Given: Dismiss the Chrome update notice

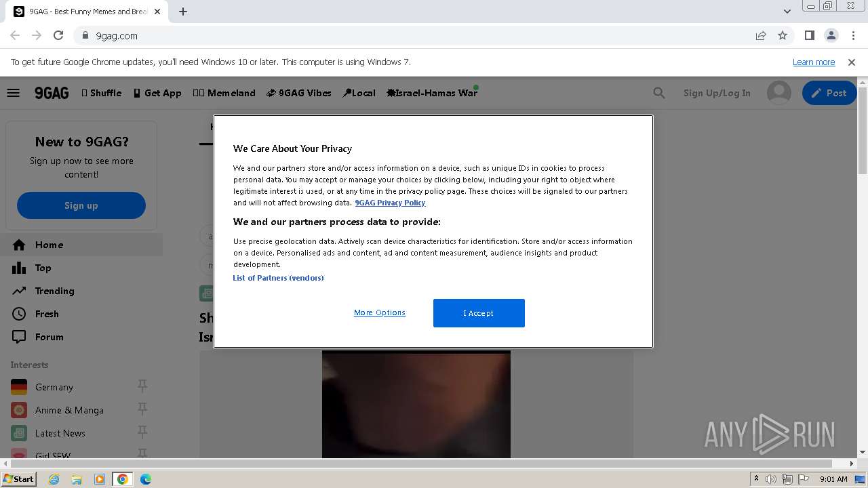Looking at the screenshot, I should pos(852,62).
